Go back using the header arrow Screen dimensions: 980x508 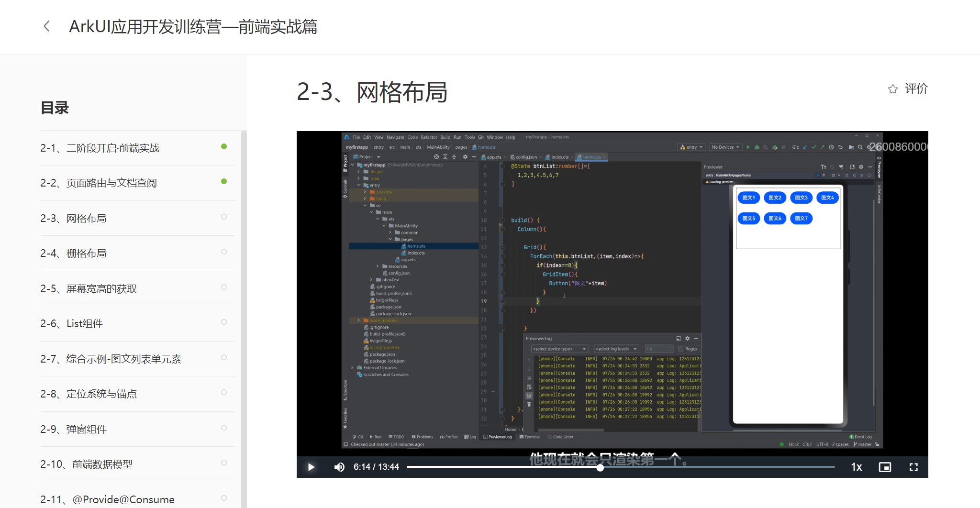click(x=47, y=26)
